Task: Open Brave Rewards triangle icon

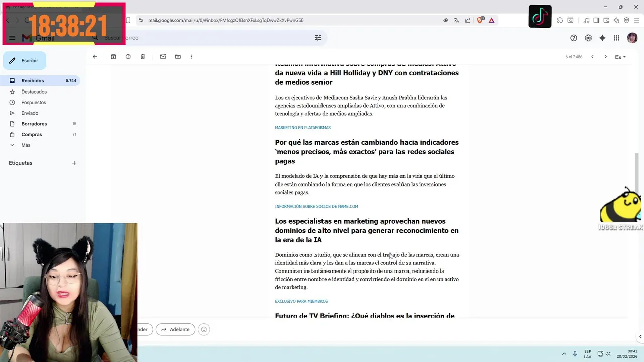Action: pos(491,20)
